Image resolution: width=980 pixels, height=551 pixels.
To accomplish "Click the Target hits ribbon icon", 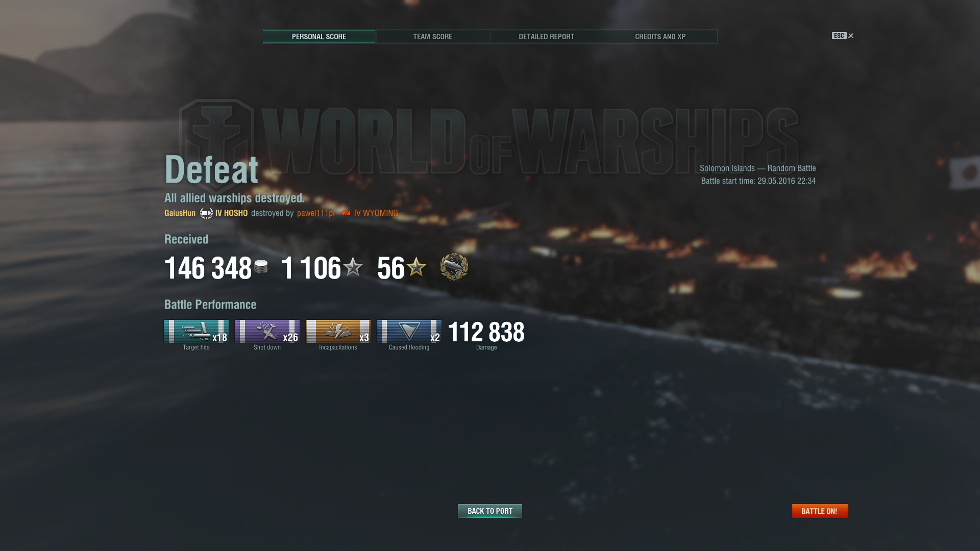I will click(196, 332).
